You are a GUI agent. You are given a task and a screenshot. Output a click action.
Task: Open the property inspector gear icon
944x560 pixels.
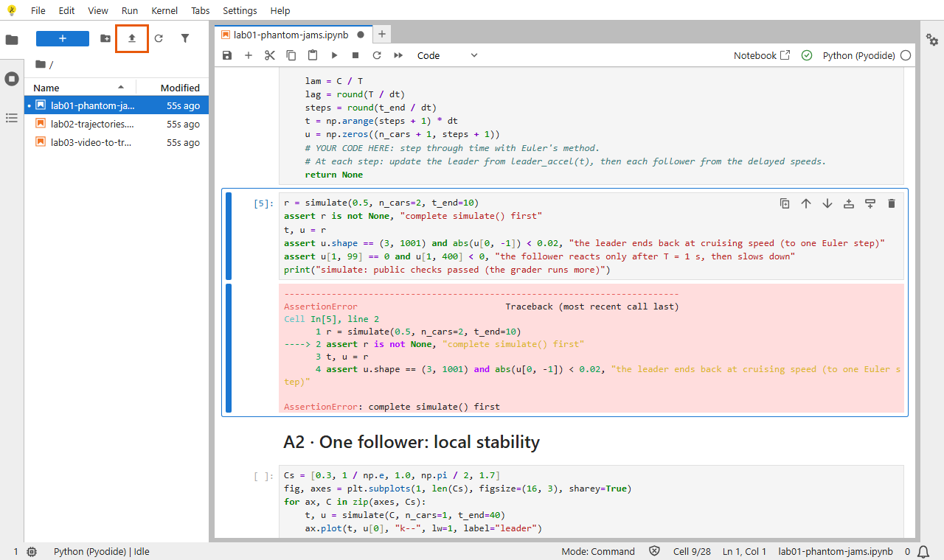coord(932,40)
